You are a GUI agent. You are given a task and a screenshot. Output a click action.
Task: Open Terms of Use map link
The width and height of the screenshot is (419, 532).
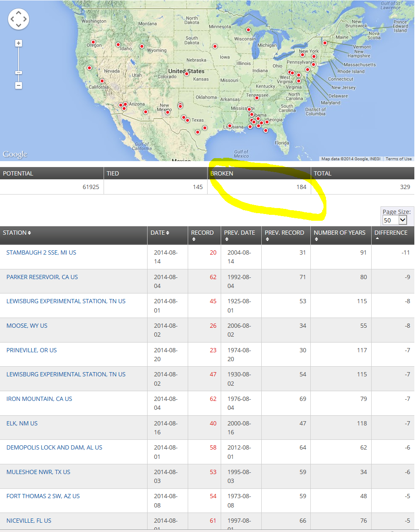[398, 159]
